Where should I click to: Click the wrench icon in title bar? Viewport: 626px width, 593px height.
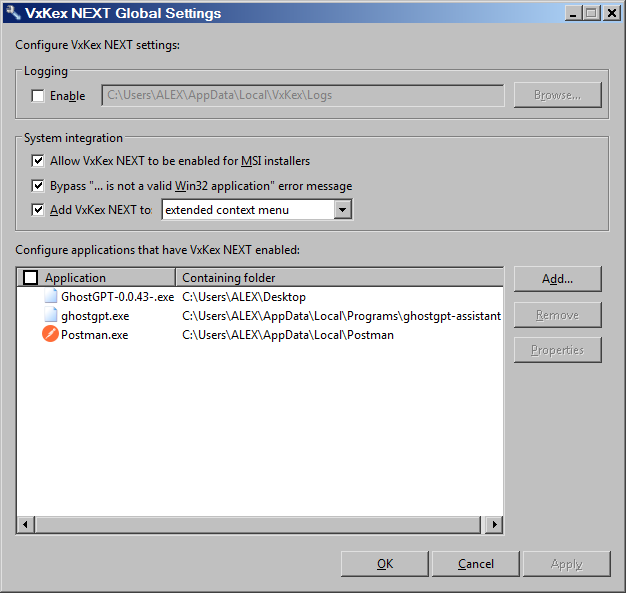[x=14, y=13]
